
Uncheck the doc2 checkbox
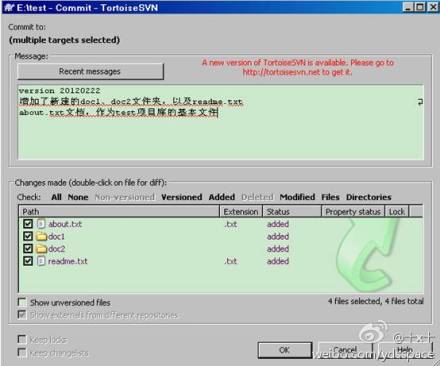coord(28,249)
